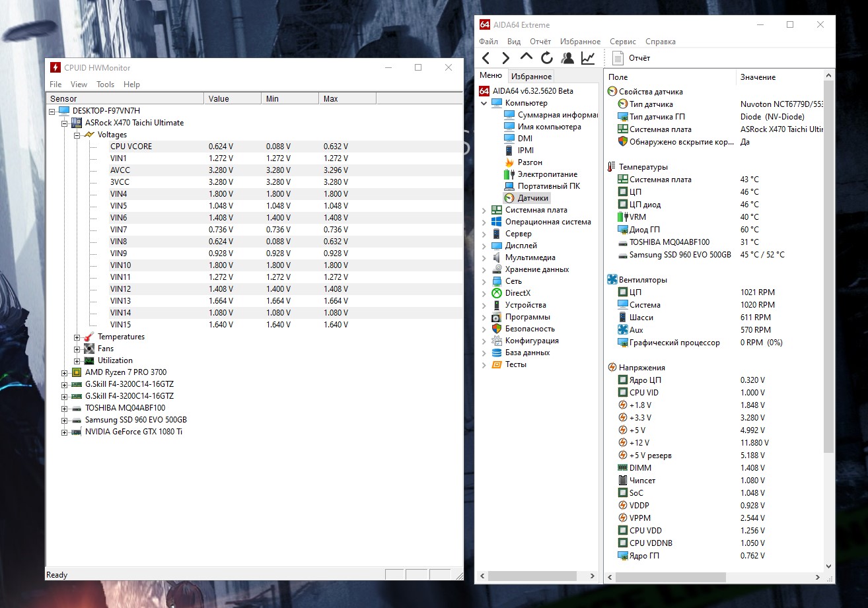
Task: Click the Voltages lightning icon in HWMonitor
Action: point(89,135)
